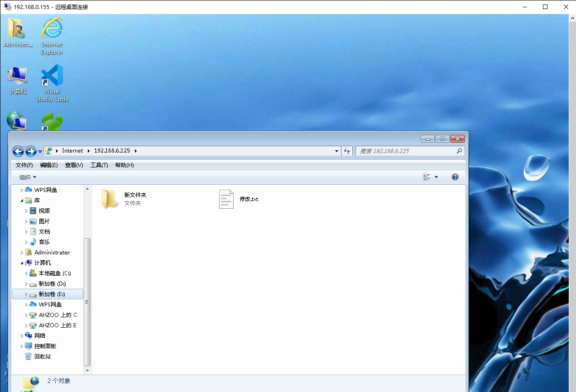576x392 pixels.
Task: Click the forward navigation arrow in Explorer
Action: [31, 151]
